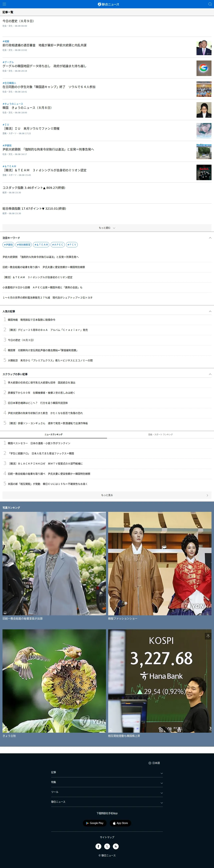Viewport: 214px width, 868px height.
Task: Click thumbnail for 前行政相逮捕の適否審査 article
Action: pos(204,47)
